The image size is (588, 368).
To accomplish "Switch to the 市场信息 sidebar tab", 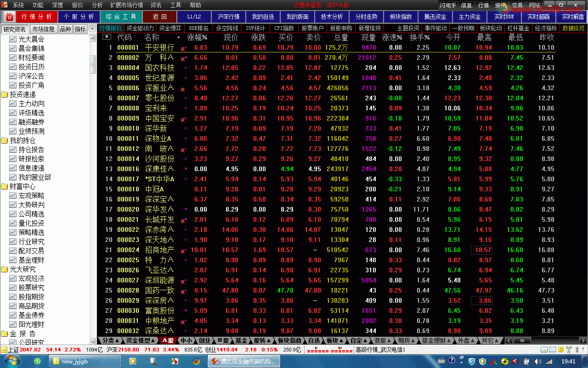I will [x=44, y=29].
